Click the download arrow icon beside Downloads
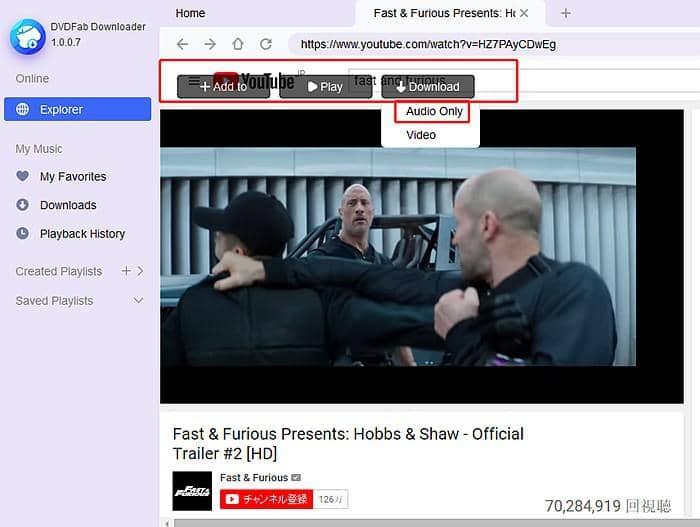The image size is (700, 527). point(22,205)
